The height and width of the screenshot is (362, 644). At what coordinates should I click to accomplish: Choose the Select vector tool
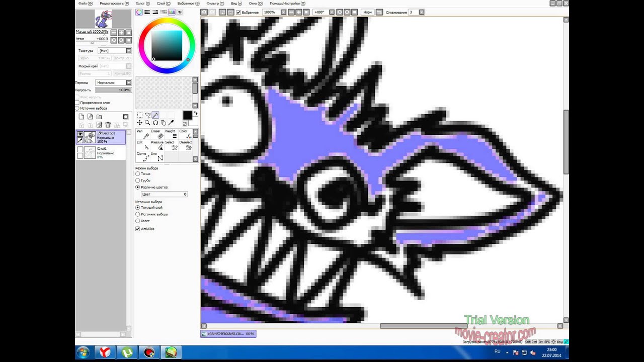(171, 145)
